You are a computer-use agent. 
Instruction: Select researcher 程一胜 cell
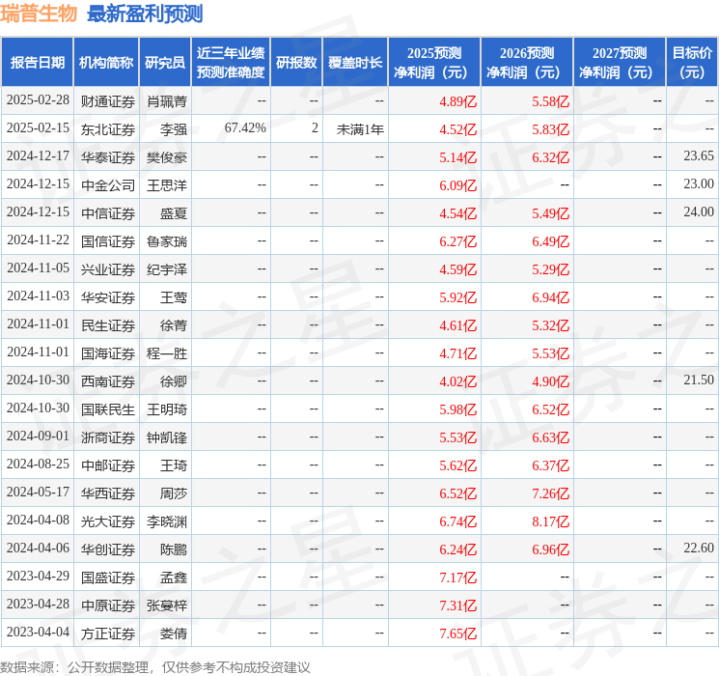click(167, 354)
